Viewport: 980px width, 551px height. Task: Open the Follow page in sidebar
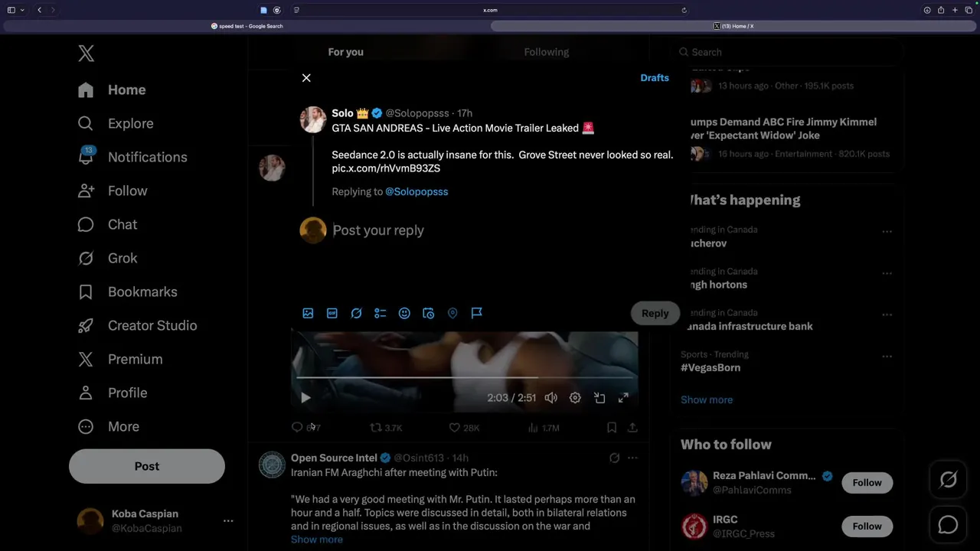[x=113, y=191]
